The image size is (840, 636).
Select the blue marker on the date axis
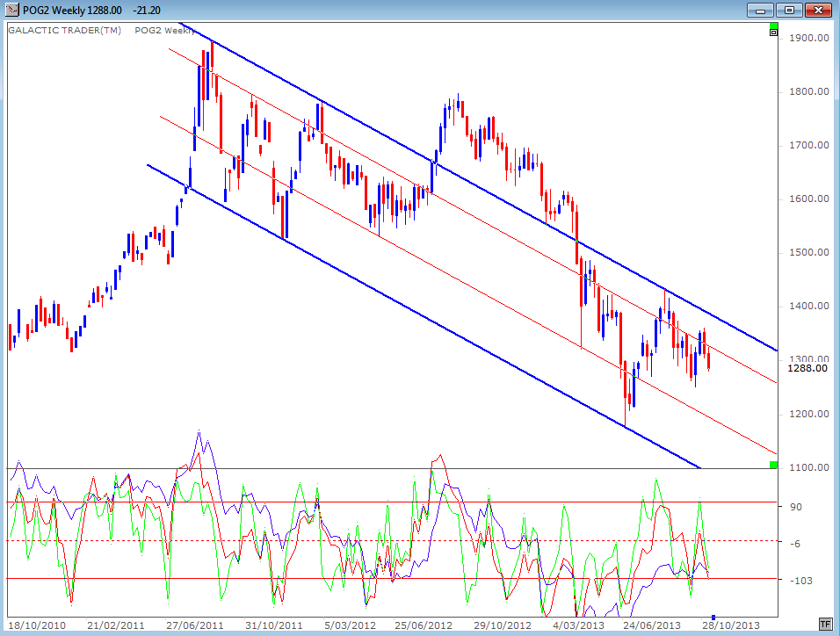pyautogui.click(x=713, y=618)
